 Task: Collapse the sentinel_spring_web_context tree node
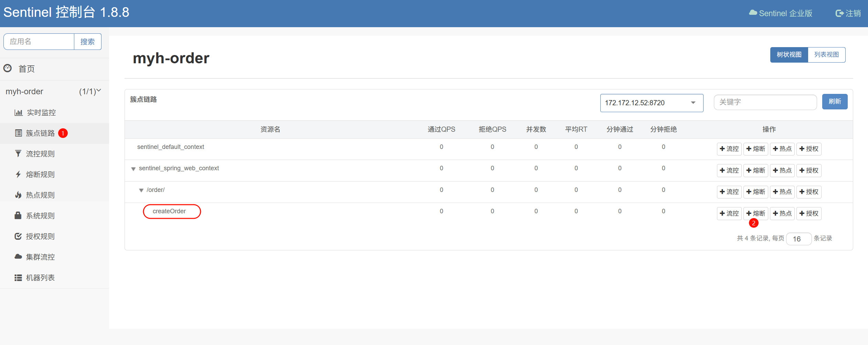click(x=133, y=169)
